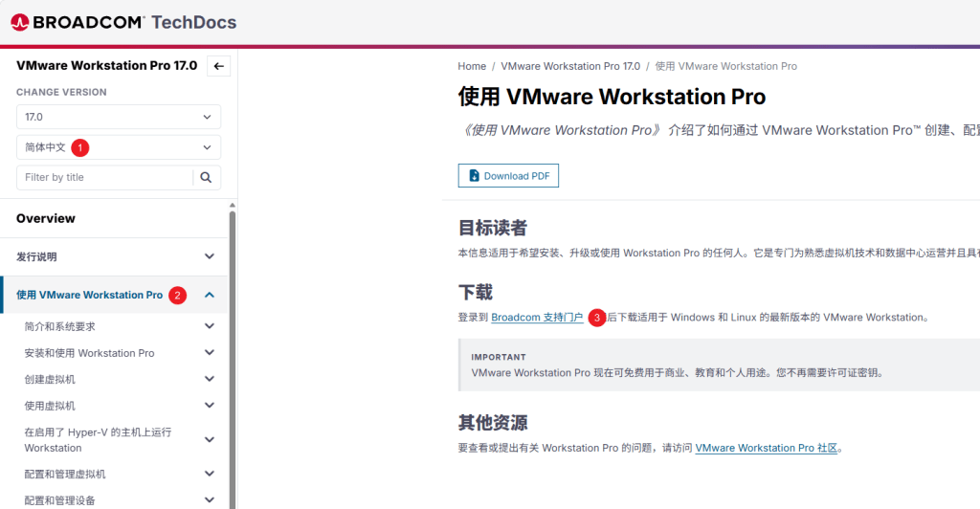Click the IMPORTANT notice label
This screenshot has width=980, height=509.
pyautogui.click(x=499, y=357)
